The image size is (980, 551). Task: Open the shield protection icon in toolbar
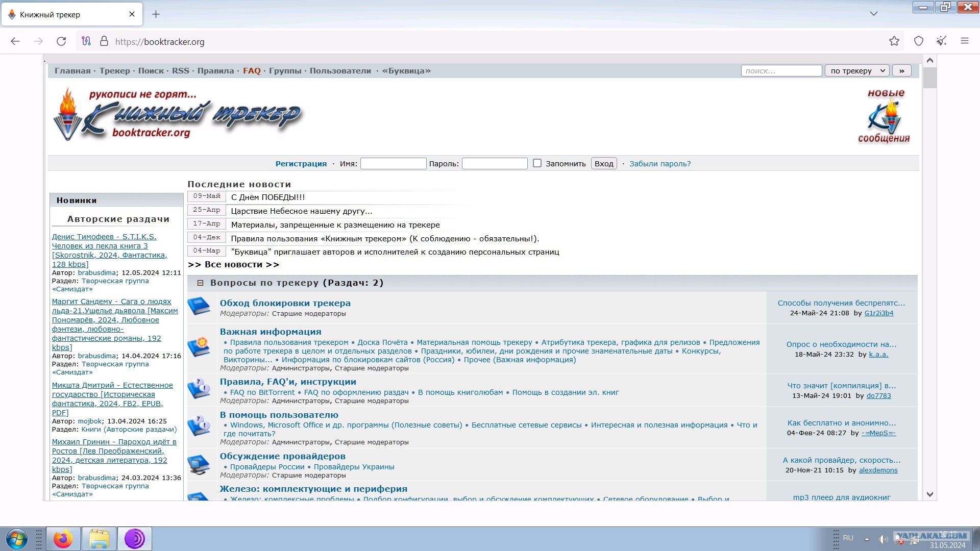pyautogui.click(x=919, y=41)
